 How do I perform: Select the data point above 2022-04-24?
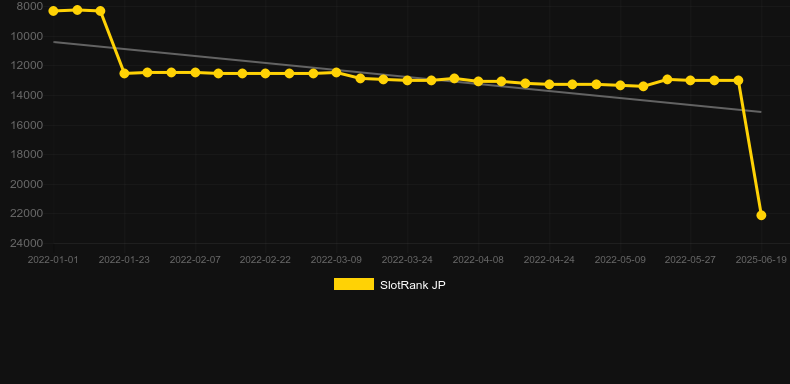[x=549, y=84]
